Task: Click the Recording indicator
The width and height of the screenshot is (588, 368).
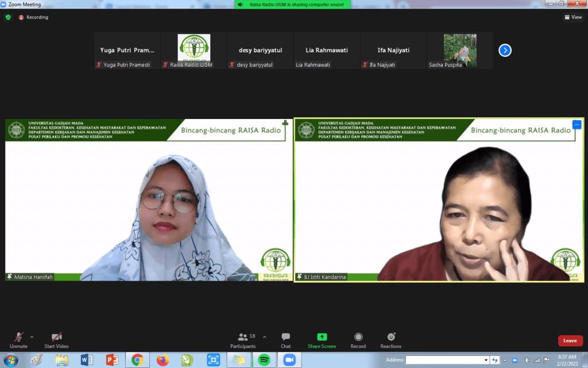Action: (x=33, y=17)
